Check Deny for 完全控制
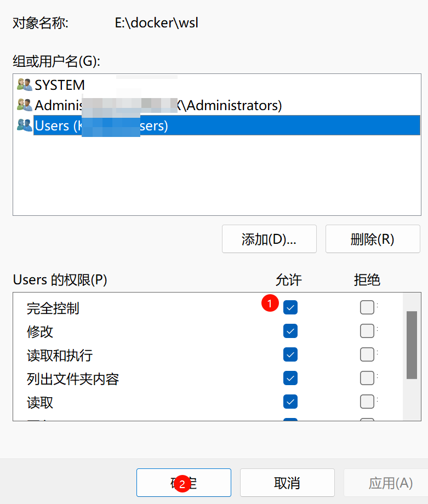This screenshot has height=504, width=428. coord(367,307)
